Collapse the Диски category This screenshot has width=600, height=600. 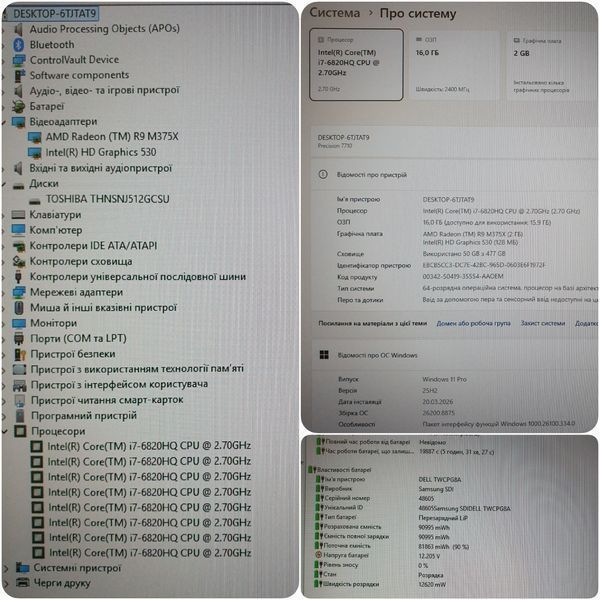(3, 185)
